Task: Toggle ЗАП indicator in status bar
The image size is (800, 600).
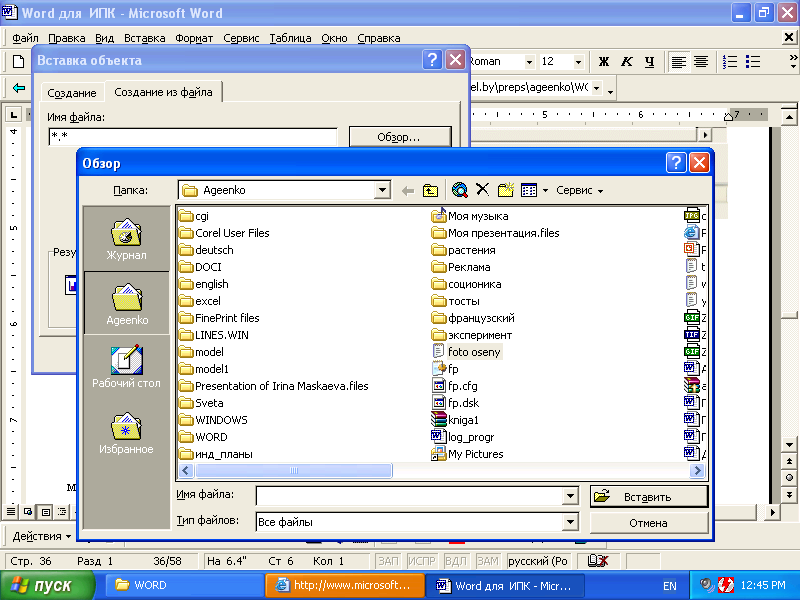Action: pyautogui.click(x=388, y=561)
